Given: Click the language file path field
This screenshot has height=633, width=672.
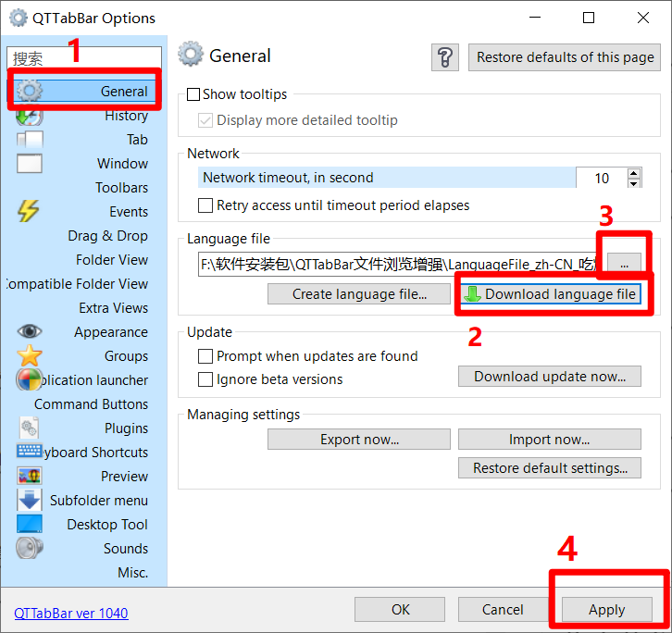Looking at the screenshot, I should 400,265.
